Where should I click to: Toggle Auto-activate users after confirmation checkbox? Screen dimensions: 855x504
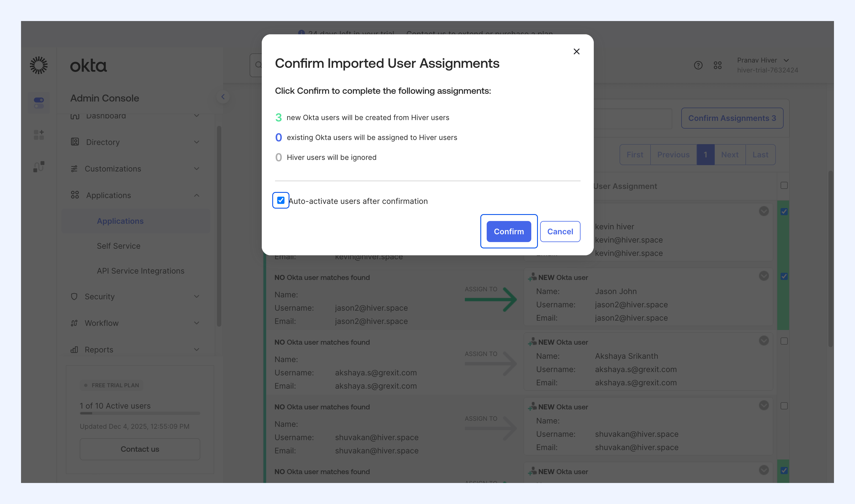[x=281, y=200]
